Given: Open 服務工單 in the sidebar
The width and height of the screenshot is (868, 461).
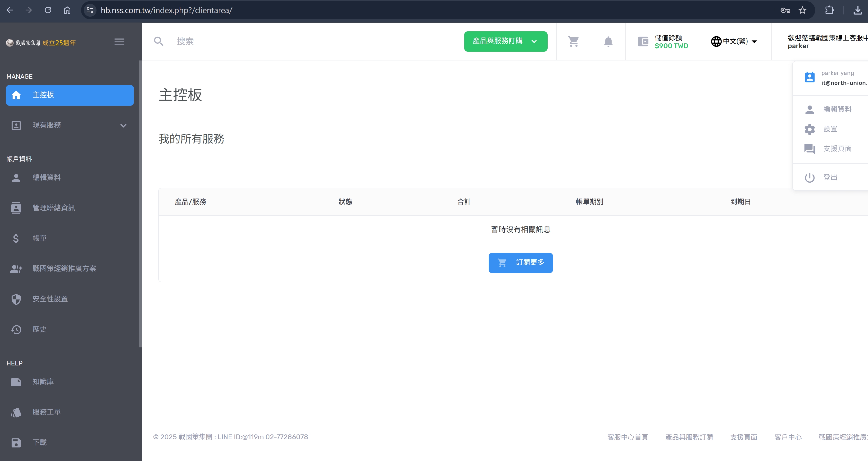Looking at the screenshot, I should [70, 412].
